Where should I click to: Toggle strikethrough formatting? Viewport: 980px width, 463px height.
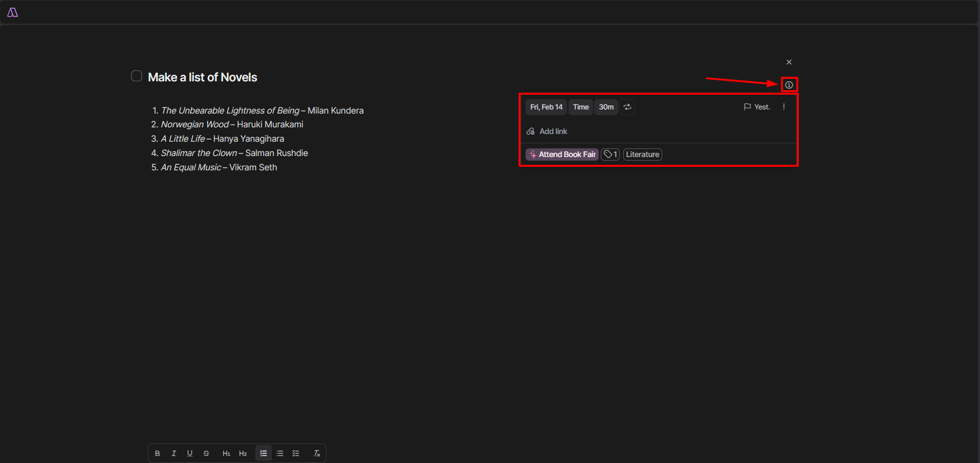point(206,453)
